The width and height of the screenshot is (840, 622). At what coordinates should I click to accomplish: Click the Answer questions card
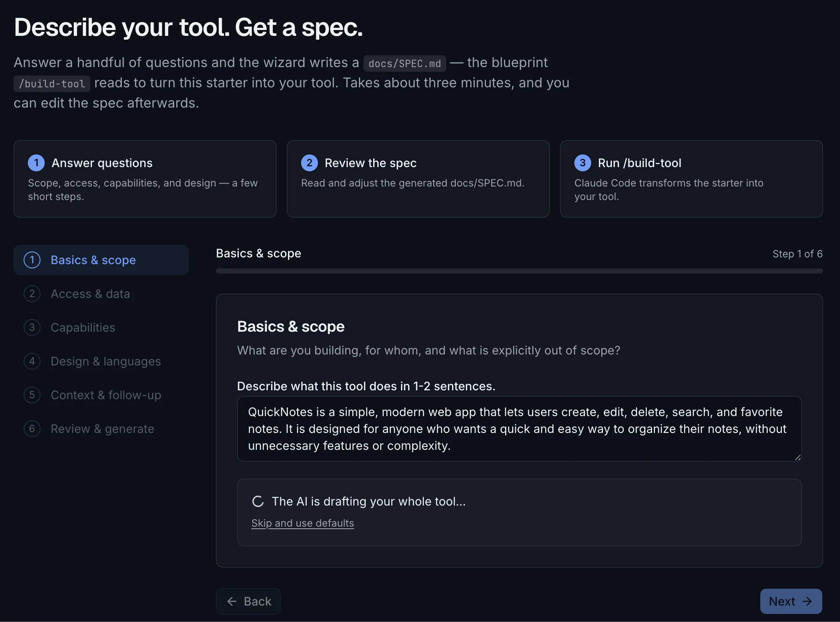click(x=145, y=179)
